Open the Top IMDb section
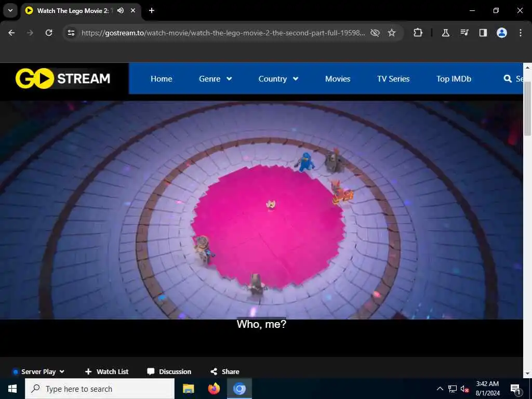The image size is (532, 399). tap(454, 79)
